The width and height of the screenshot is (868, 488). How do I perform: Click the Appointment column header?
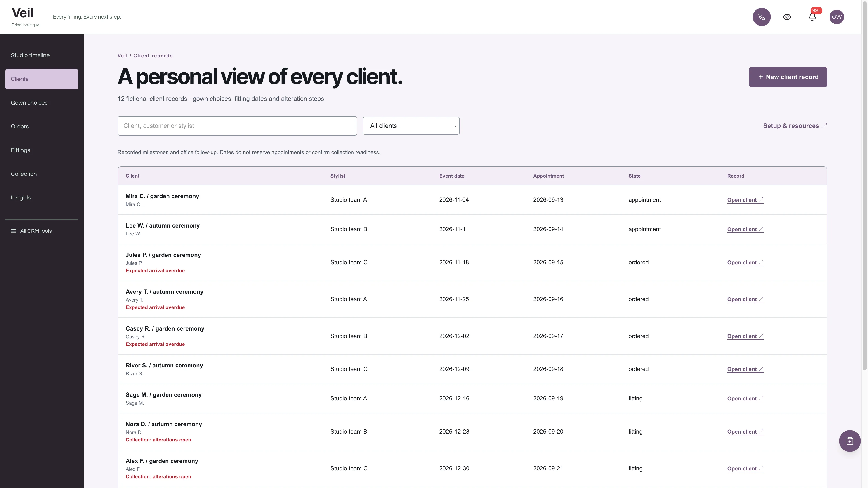tap(548, 176)
